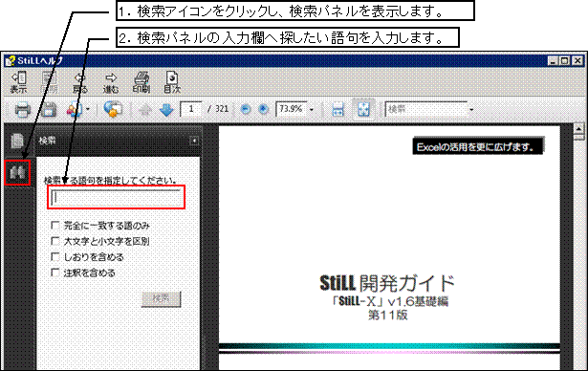
Task: Click the 印刷 print icon in help toolbar
Action: [142, 82]
